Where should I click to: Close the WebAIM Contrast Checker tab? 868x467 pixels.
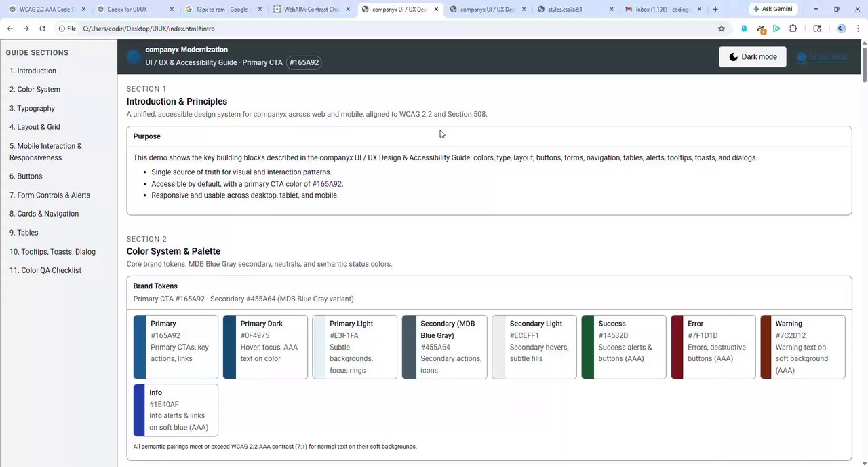coord(348,10)
